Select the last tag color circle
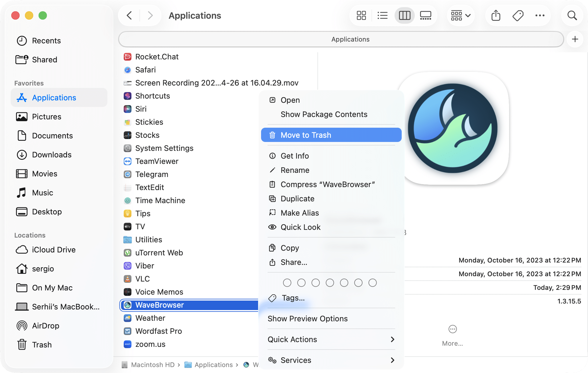Image resolution: width=588 pixels, height=373 pixels. pos(372,283)
